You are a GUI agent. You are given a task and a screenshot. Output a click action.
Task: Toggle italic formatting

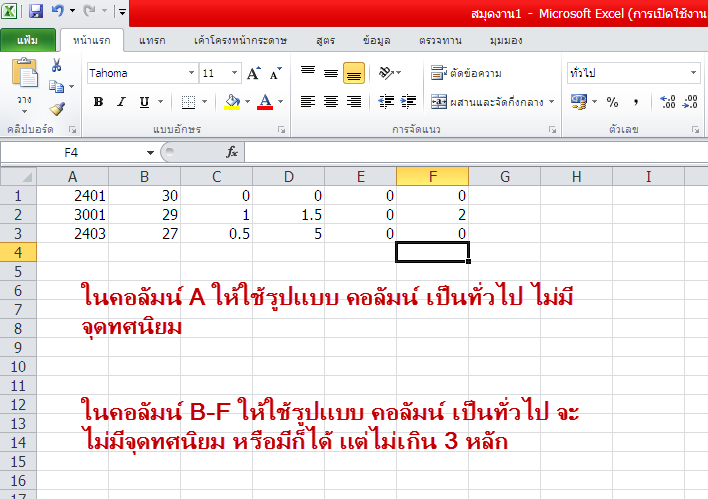click(x=121, y=102)
